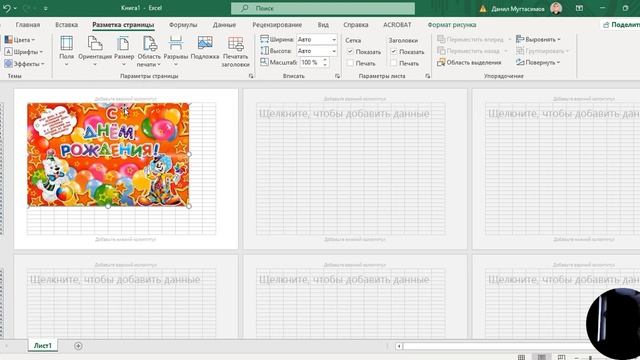Open the Шрифты theme fonts menu
Viewport: 640px width, 360px height.
point(23,52)
